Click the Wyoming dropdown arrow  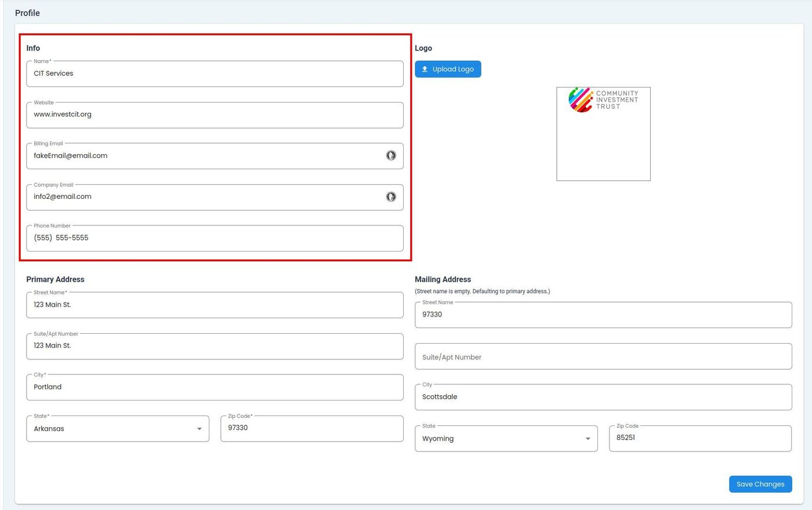(x=588, y=439)
